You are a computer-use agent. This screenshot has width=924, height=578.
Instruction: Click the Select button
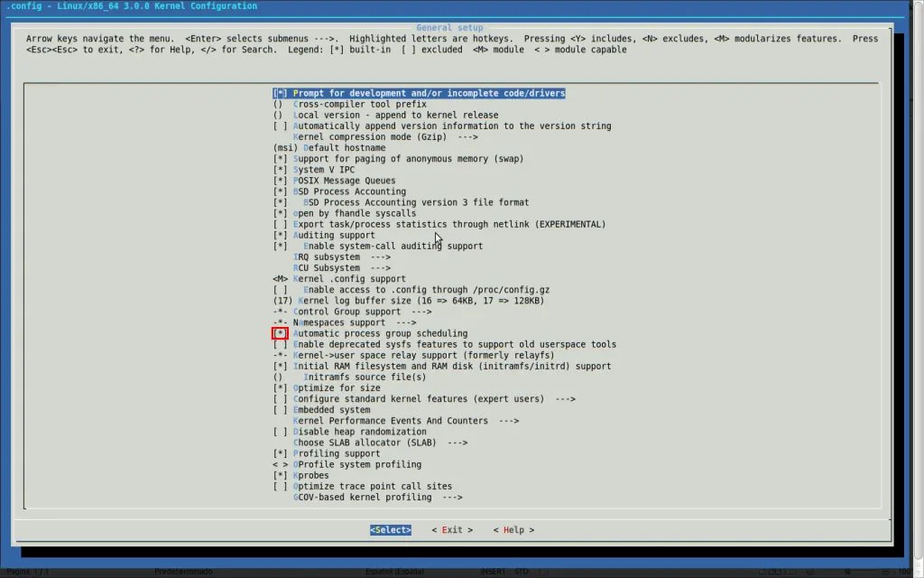point(391,529)
